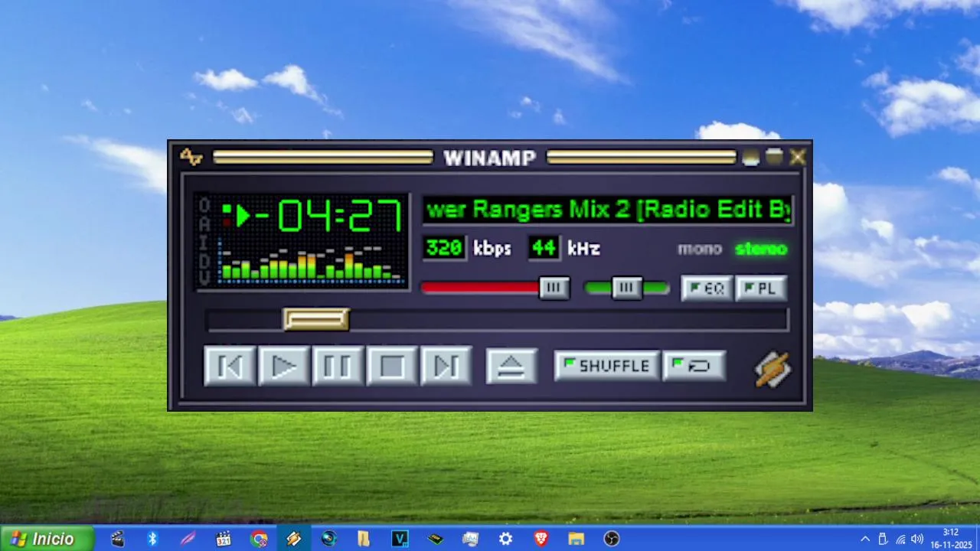
Task: Click the green 'stereo' indicator label
Action: pyautogui.click(x=761, y=249)
